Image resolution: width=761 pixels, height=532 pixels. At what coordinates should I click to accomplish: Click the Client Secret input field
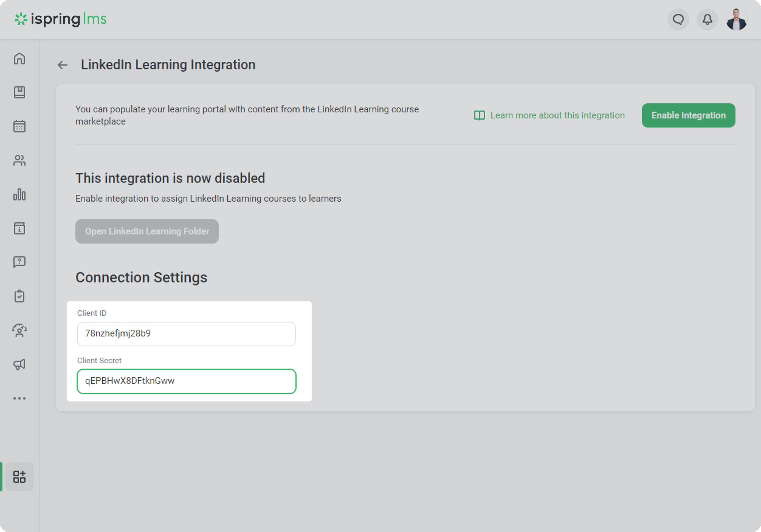pos(186,381)
